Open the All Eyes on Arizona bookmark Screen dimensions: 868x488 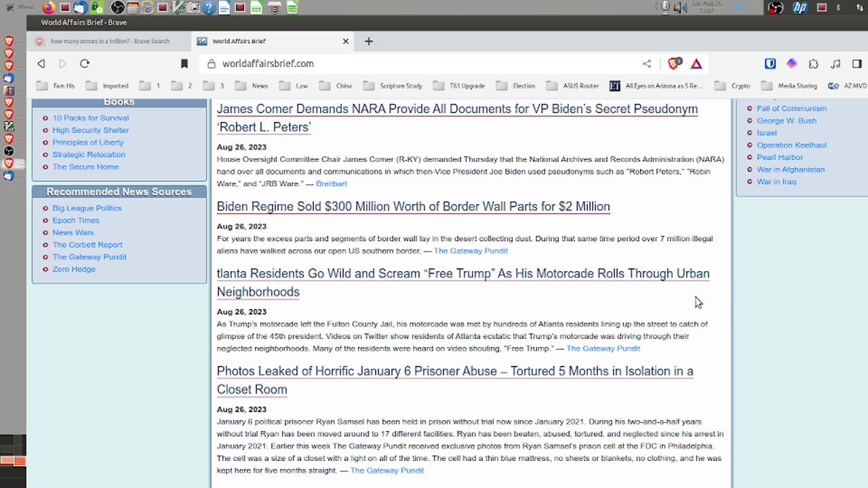(656, 86)
